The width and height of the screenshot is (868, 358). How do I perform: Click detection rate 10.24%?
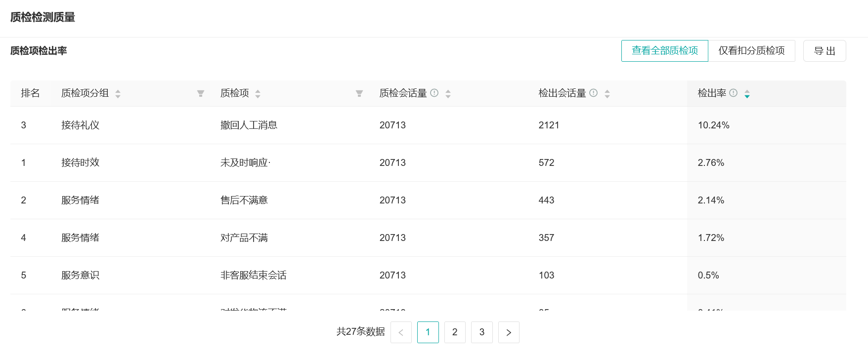[x=713, y=125]
